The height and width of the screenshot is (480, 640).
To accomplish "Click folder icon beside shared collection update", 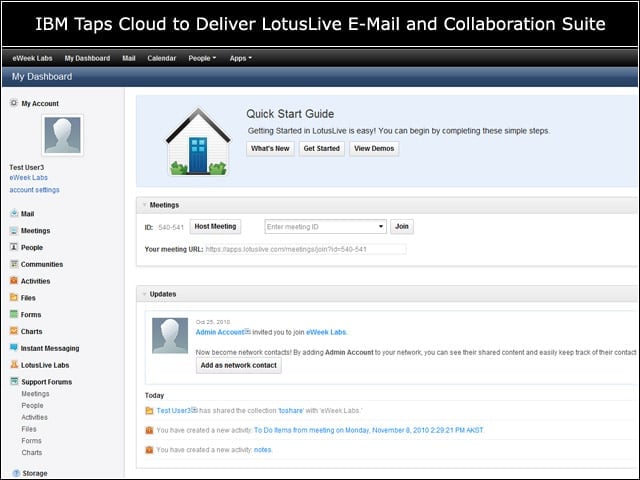I will (149, 411).
